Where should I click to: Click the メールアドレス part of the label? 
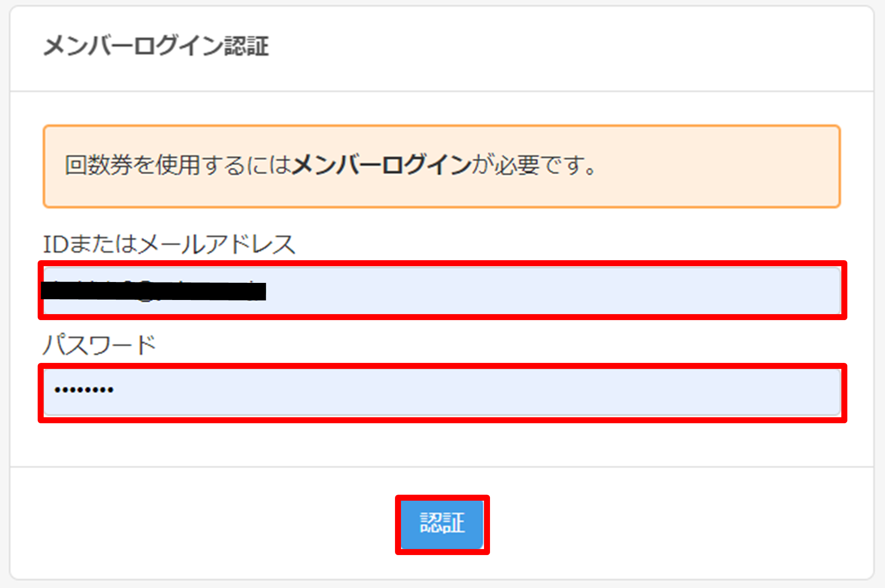(217, 244)
